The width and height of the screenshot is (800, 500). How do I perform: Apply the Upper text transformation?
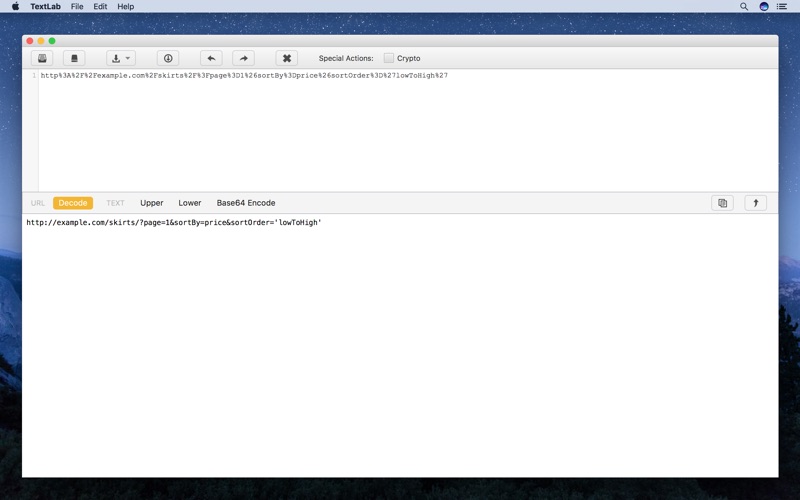tap(152, 203)
